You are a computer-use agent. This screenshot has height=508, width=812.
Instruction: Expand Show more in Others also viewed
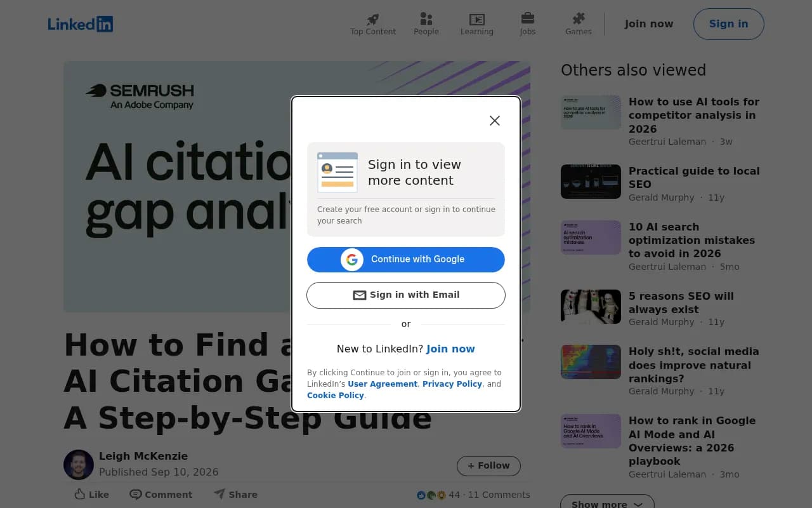607,504
